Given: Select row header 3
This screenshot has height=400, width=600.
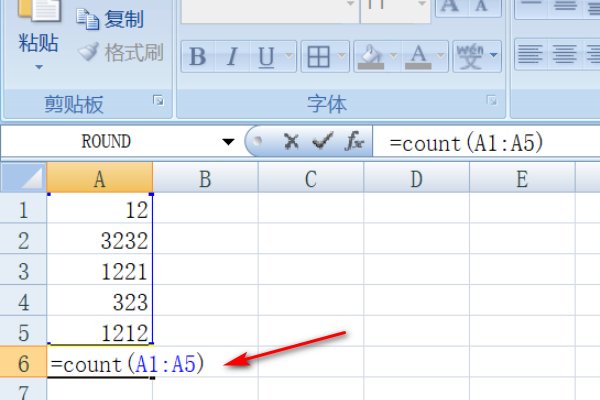Looking at the screenshot, I should (23, 270).
